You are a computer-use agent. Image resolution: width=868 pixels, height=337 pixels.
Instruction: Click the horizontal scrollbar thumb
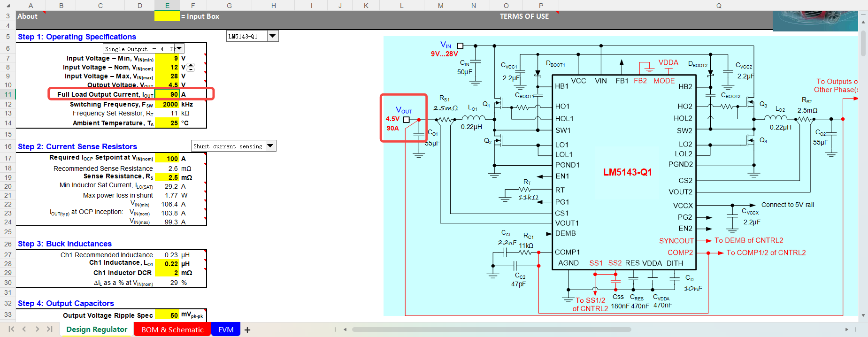pyautogui.click(x=492, y=329)
